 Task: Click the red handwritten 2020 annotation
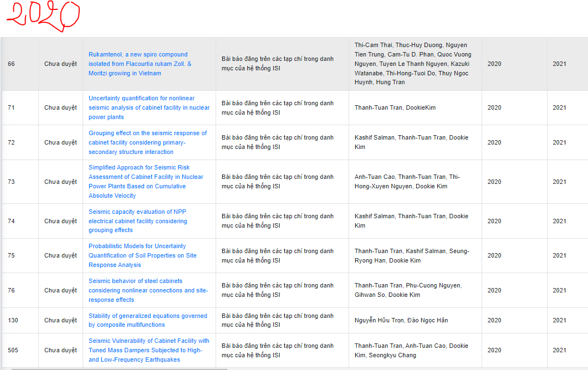[43, 16]
